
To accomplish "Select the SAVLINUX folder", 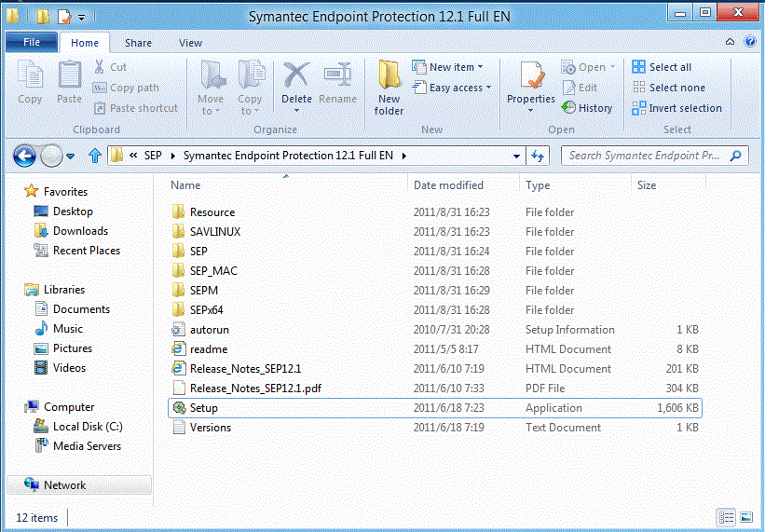I will [x=434, y=232].
